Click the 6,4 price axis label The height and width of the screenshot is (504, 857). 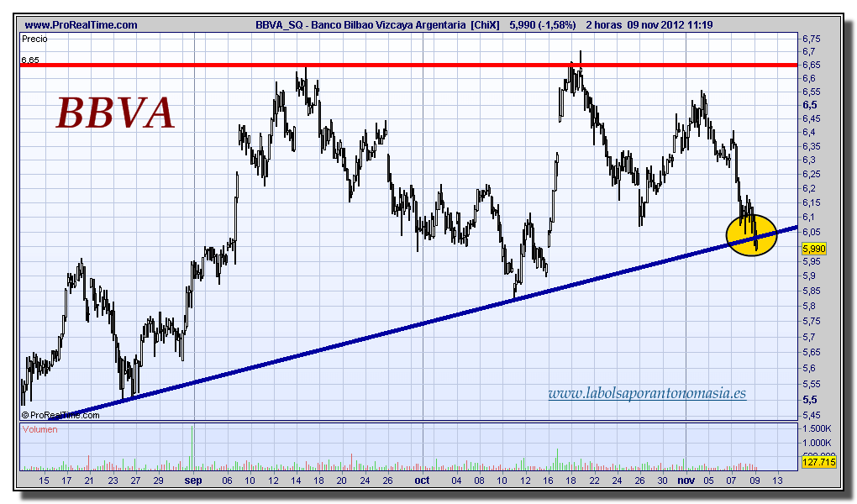pyautogui.click(x=809, y=132)
